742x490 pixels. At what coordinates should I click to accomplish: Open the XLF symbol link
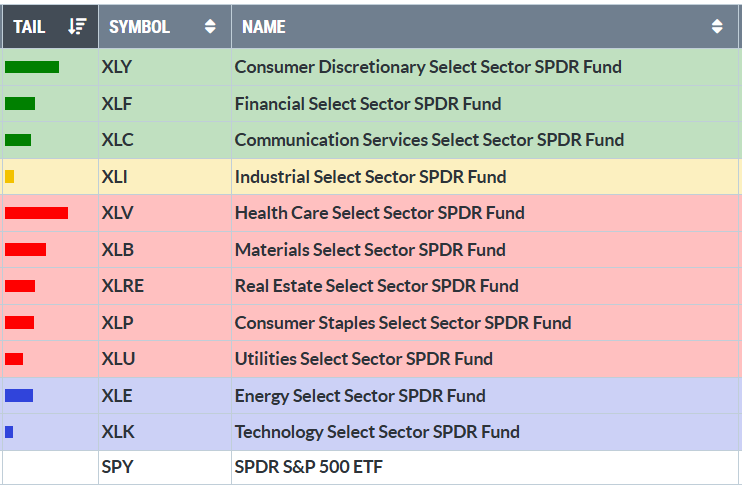click(117, 104)
